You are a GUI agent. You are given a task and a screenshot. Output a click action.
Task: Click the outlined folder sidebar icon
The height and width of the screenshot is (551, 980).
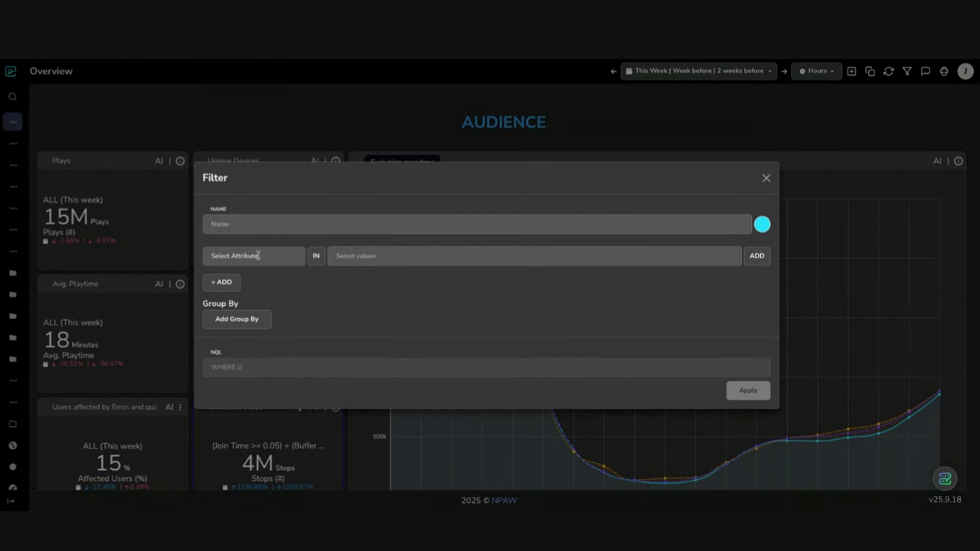pyautogui.click(x=12, y=424)
